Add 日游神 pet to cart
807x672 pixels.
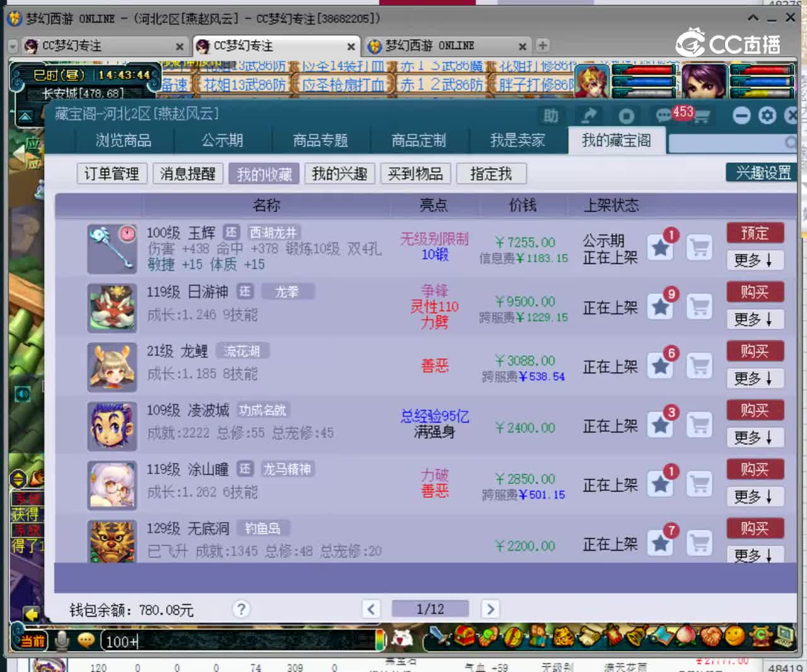(699, 307)
